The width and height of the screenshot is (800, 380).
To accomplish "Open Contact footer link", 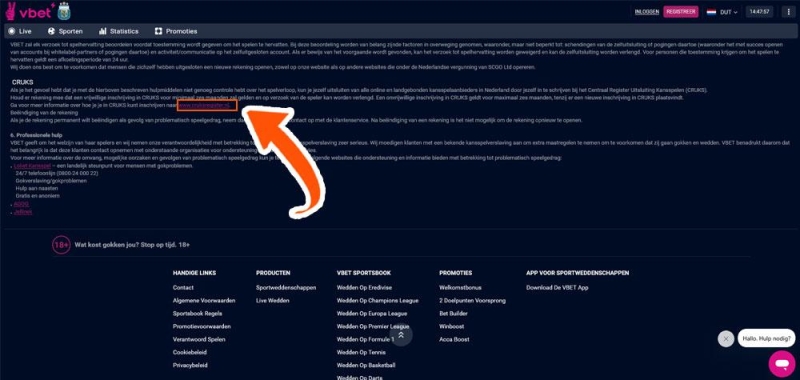I will (183, 288).
